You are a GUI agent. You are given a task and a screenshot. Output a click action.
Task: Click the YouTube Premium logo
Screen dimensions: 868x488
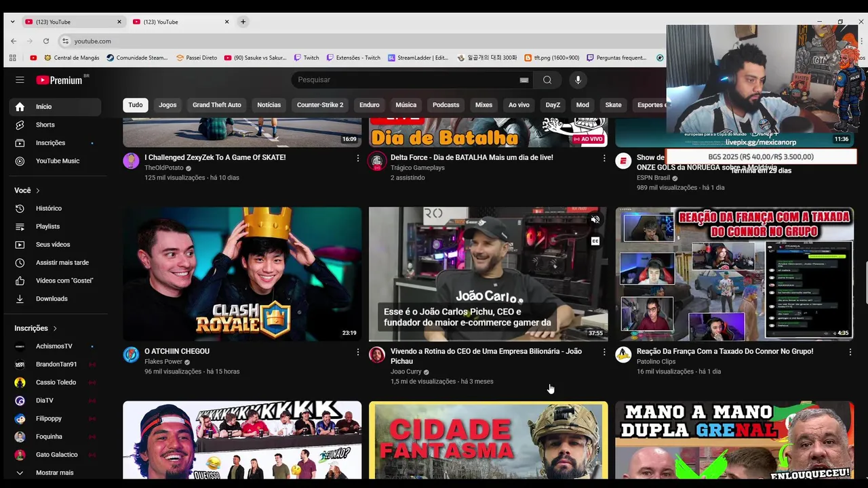point(60,80)
